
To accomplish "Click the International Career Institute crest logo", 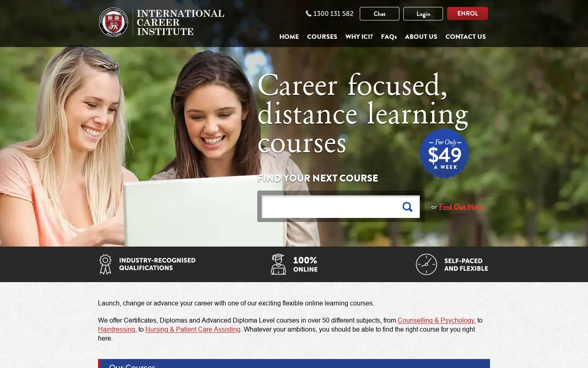I will pyautogui.click(x=114, y=22).
